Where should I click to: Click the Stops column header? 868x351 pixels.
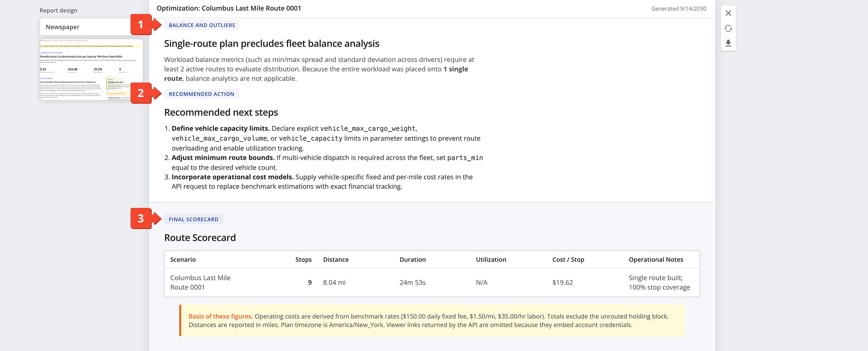pyautogui.click(x=303, y=260)
